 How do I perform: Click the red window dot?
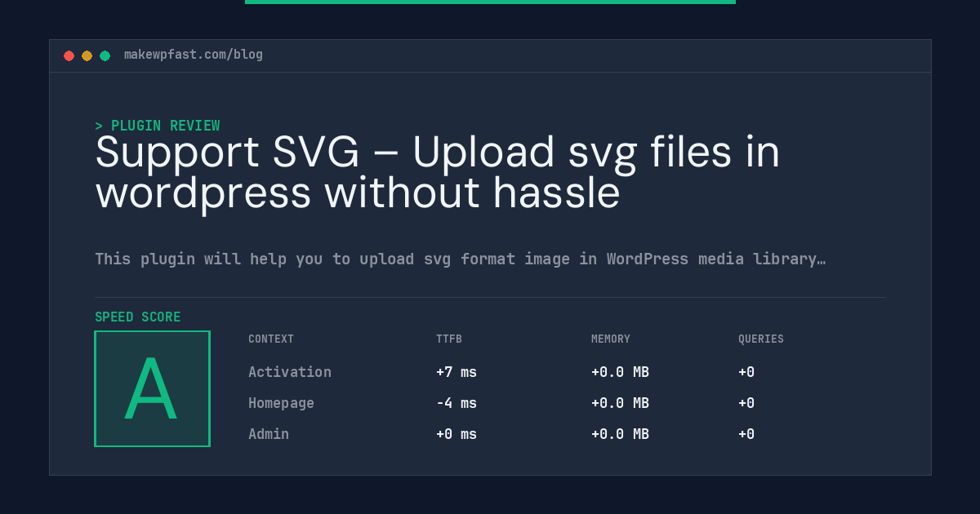click(x=69, y=55)
